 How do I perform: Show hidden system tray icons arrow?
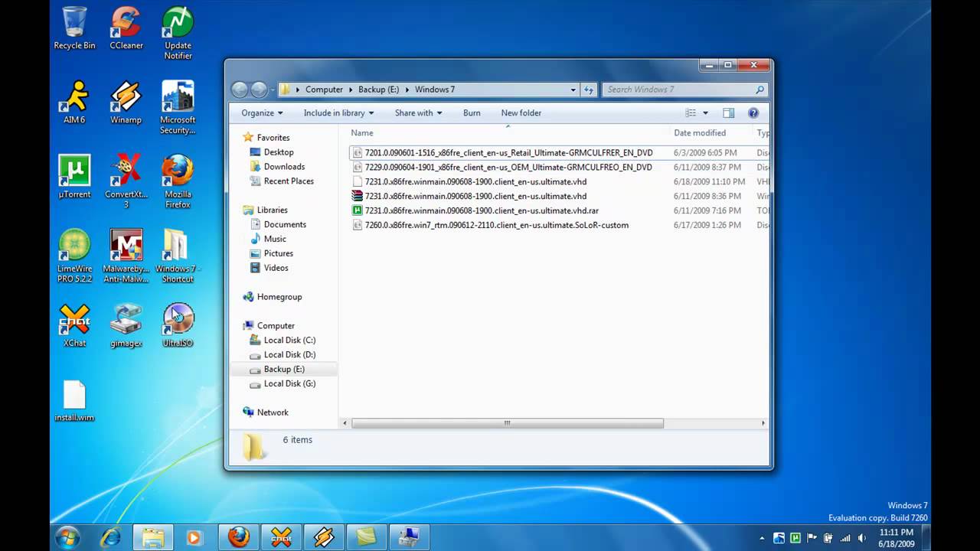click(762, 538)
